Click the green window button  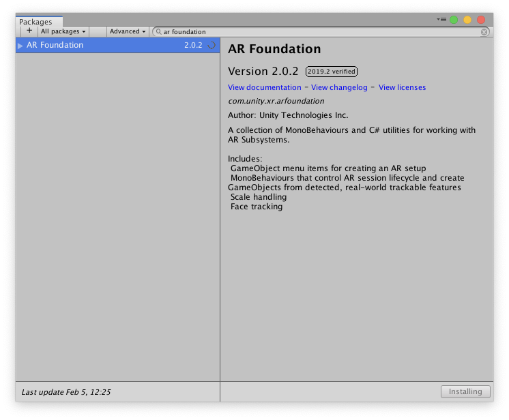(x=454, y=20)
